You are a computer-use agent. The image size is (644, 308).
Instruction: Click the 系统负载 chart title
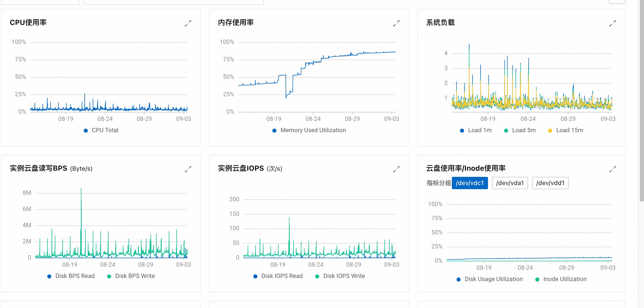[440, 23]
